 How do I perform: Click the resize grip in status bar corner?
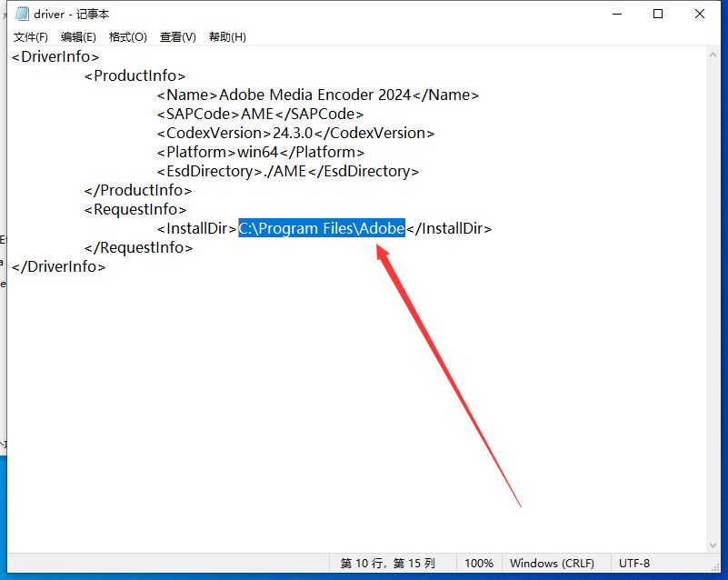click(x=715, y=567)
